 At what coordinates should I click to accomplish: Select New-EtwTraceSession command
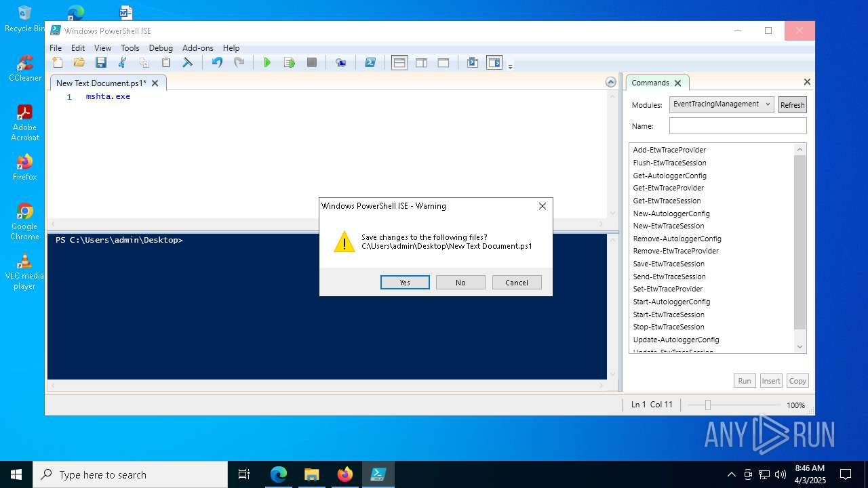[x=668, y=226]
